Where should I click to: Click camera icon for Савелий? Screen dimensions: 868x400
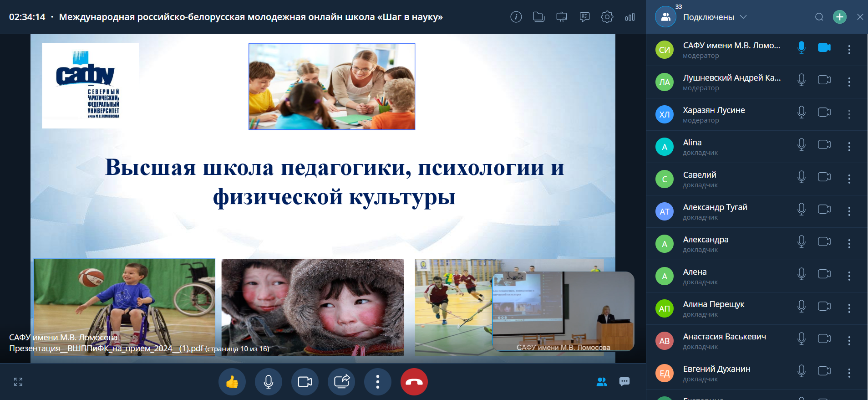(x=824, y=177)
